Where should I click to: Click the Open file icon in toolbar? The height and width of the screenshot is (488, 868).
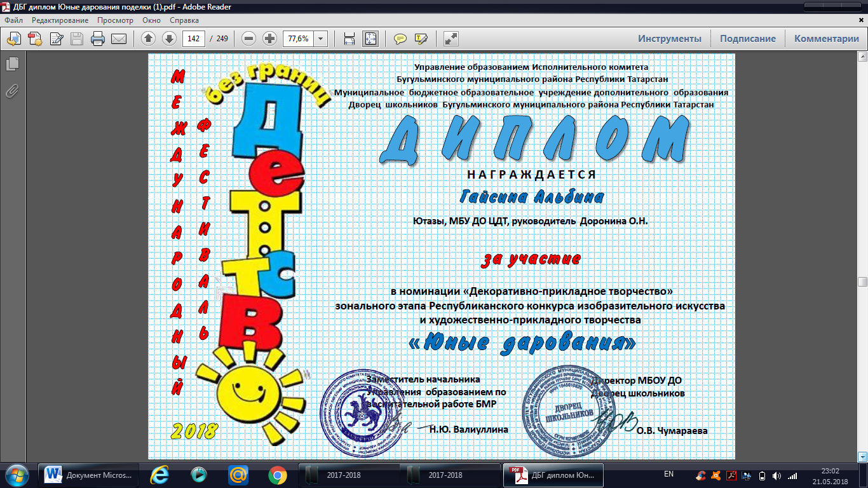click(14, 39)
